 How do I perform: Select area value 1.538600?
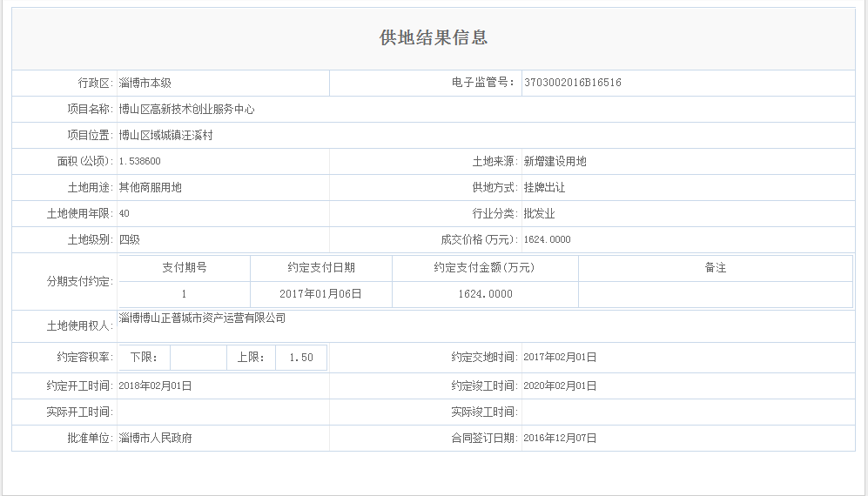tap(139, 161)
